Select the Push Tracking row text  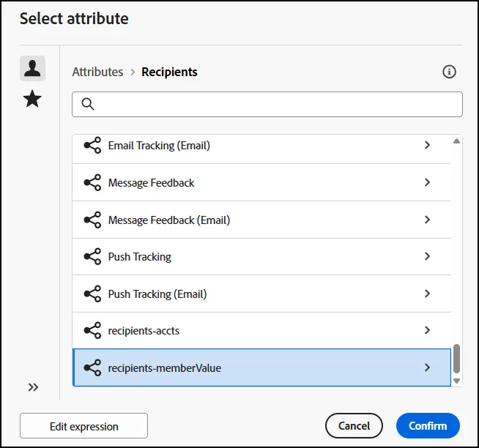click(x=140, y=257)
